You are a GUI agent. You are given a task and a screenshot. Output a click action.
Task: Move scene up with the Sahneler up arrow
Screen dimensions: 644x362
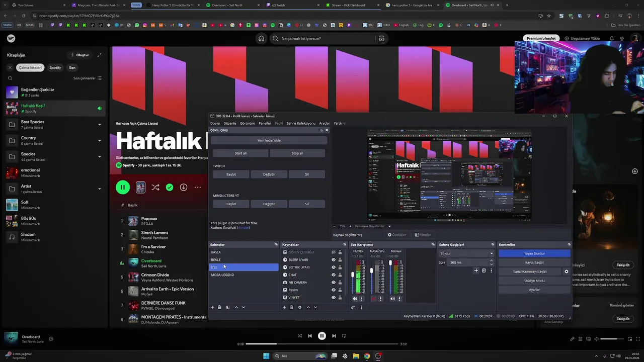(x=236, y=307)
